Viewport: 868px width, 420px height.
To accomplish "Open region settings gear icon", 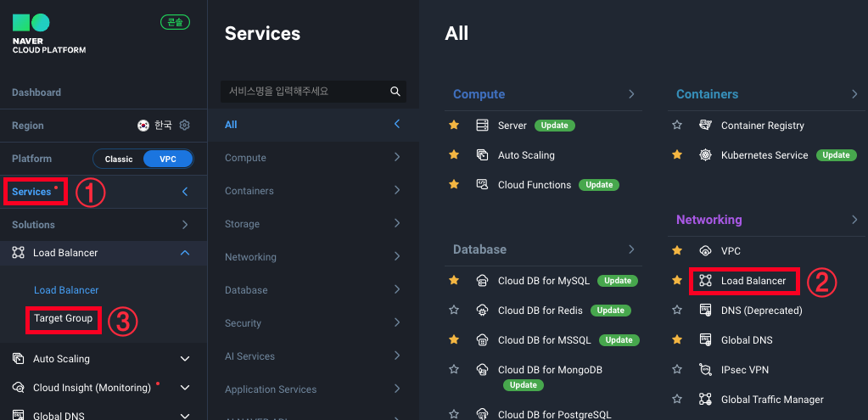I will point(185,125).
